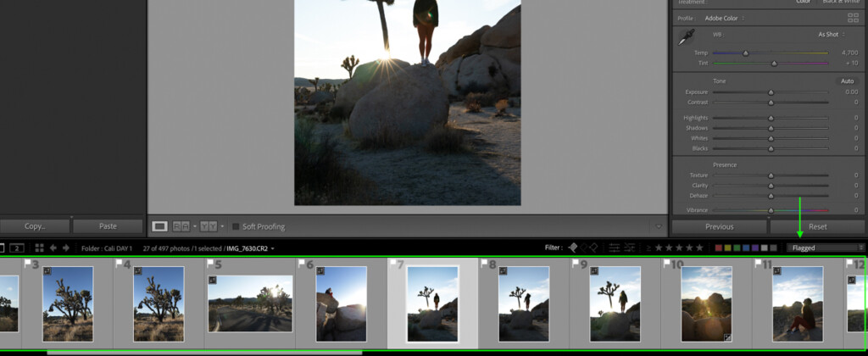This screenshot has width=868, height=356.
Task: Click develop badge on thumbnail 11
Action: [776, 271]
